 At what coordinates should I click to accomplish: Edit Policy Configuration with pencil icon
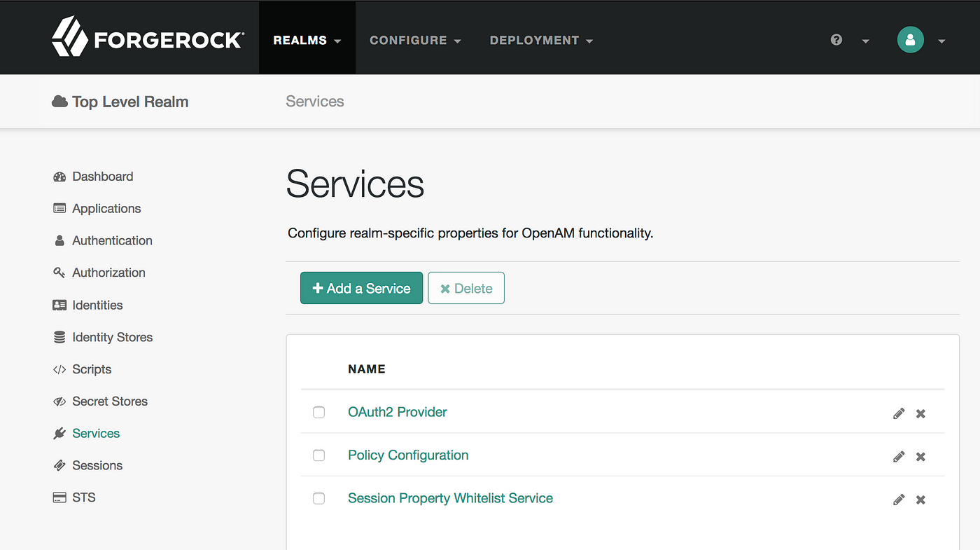[899, 456]
